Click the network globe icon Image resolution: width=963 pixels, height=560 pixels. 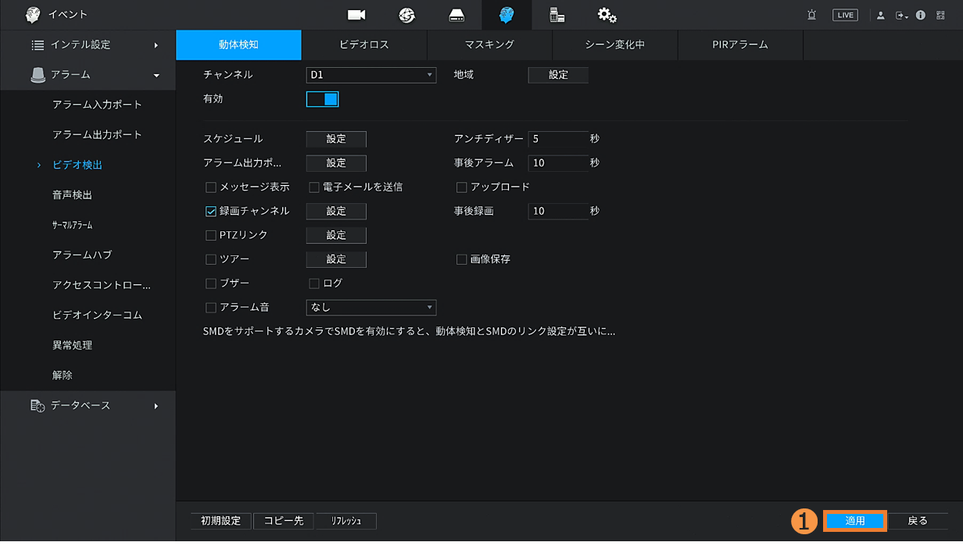click(x=406, y=15)
